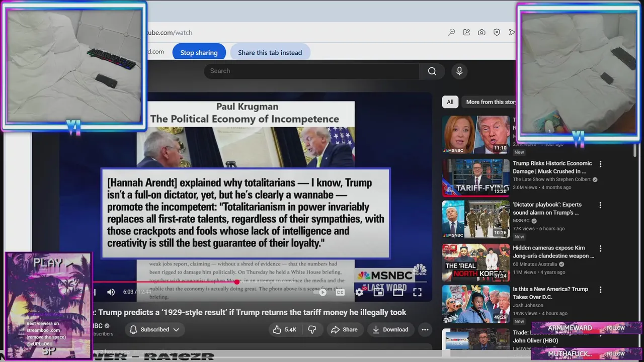Viewport: 644px width, 362px height.
Task: Select the 'More from this story' chip
Action: (489, 102)
